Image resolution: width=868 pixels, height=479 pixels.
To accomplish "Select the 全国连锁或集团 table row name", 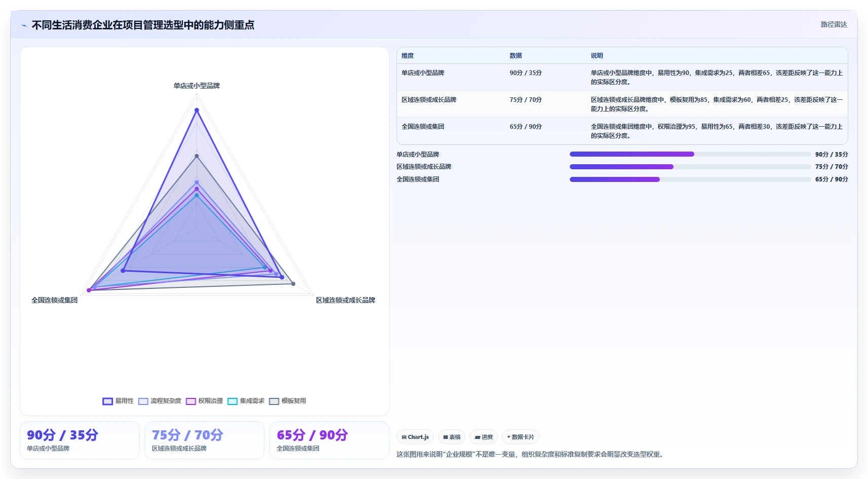I will coord(423,127).
